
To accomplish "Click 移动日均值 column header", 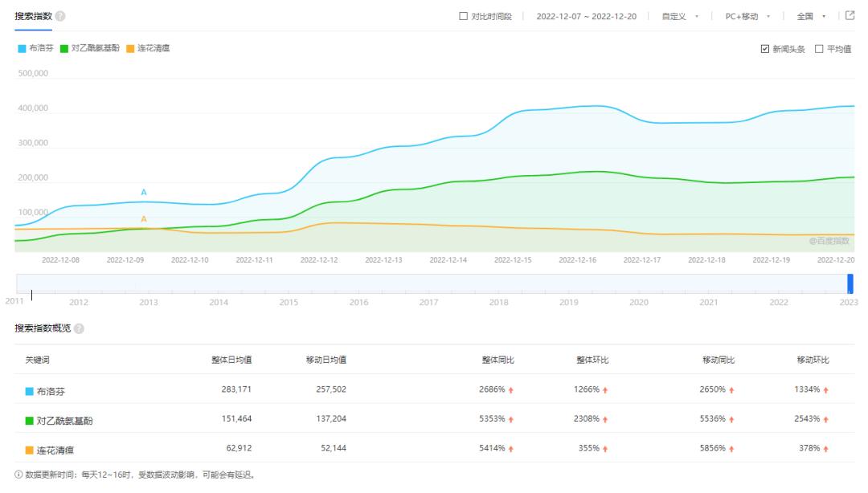I will [x=326, y=360].
